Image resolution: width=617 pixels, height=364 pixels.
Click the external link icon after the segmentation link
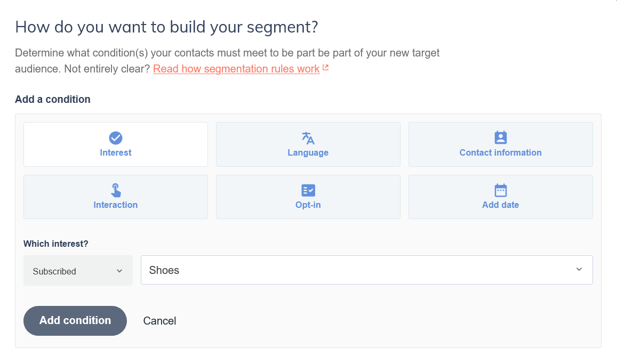coord(326,68)
